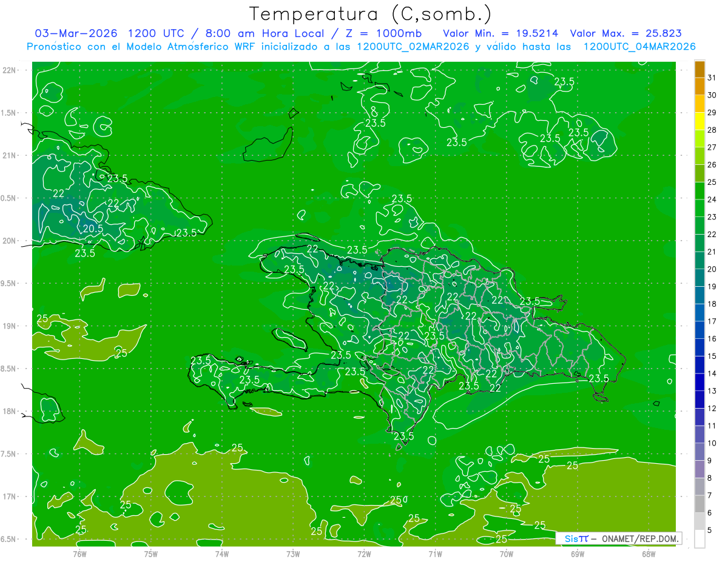Screen dimensions: 728x562
Task: Click the '21N' latitude axis label
Action: coord(9,155)
